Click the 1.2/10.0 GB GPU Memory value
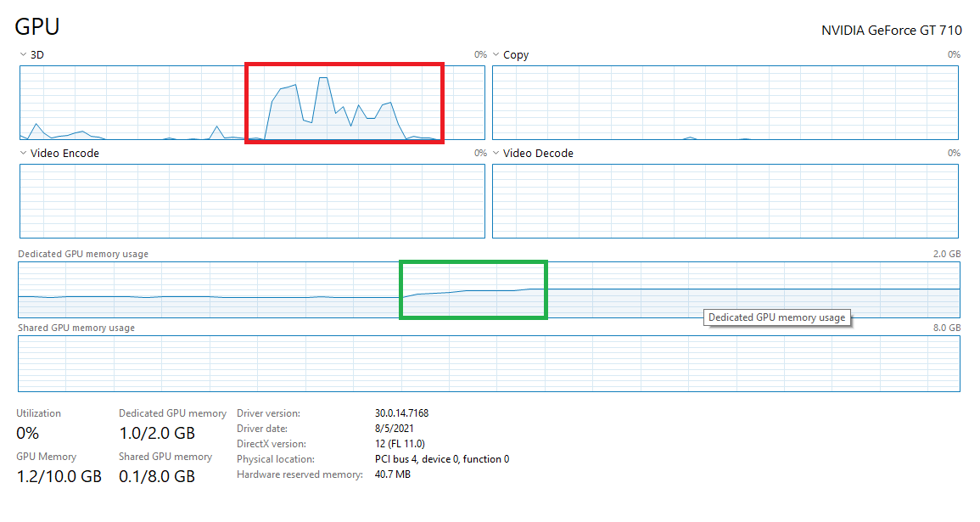The height and width of the screenshot is (522, 980). (59, 476)
